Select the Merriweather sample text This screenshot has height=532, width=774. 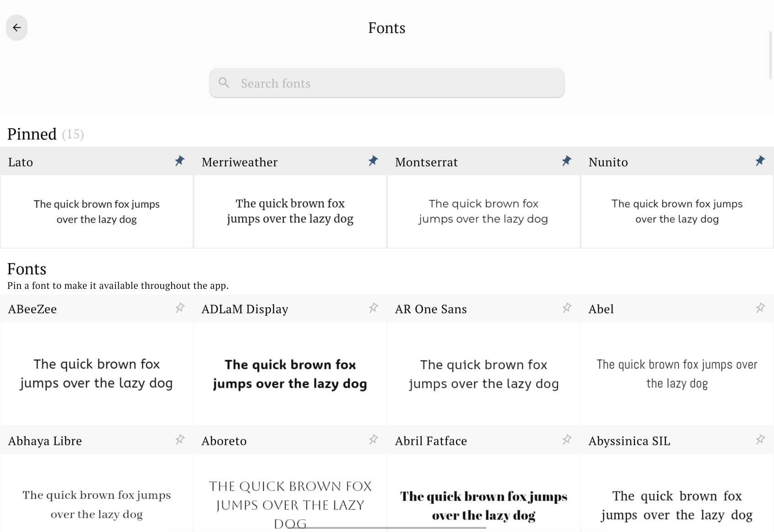290,211
